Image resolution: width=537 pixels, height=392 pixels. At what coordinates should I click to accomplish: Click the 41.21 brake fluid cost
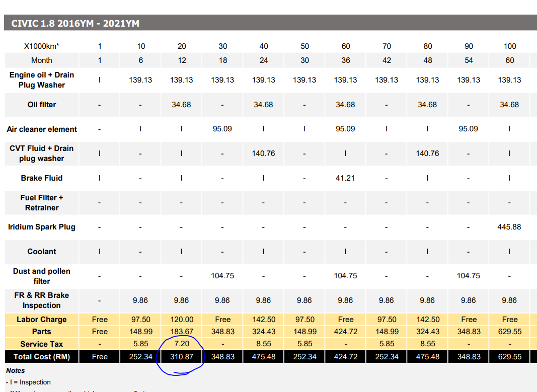coord(345,178)
